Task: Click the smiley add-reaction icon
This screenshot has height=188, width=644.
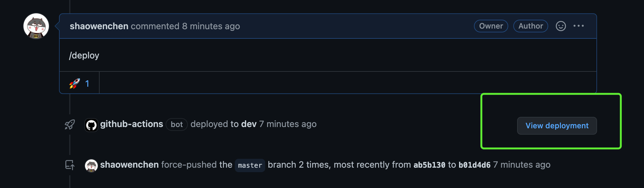Action: (x=561, y=26)
